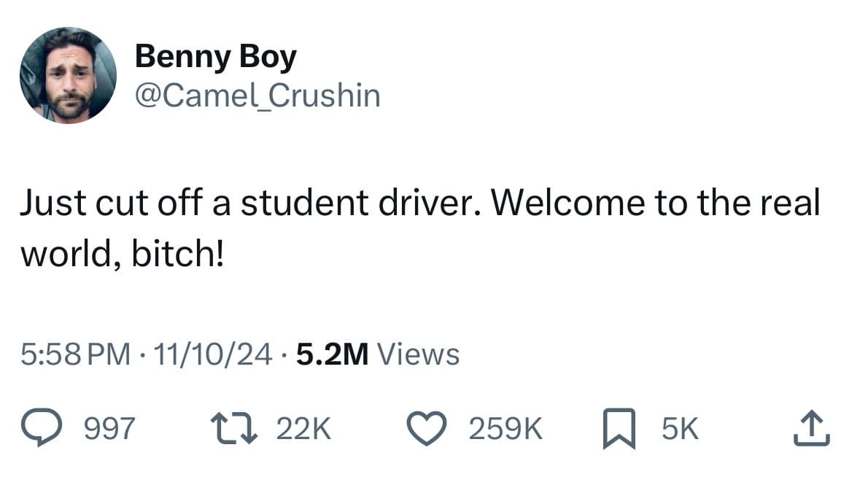View the 5.2M Views analytics
This screenshot has width=860, height=504.
tap(376, 354)
